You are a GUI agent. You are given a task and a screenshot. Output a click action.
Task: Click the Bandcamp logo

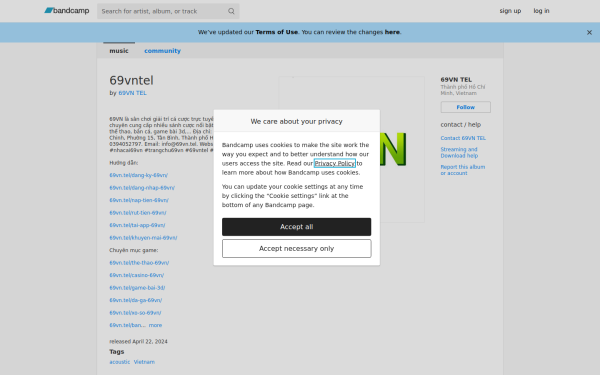(67, 11)
